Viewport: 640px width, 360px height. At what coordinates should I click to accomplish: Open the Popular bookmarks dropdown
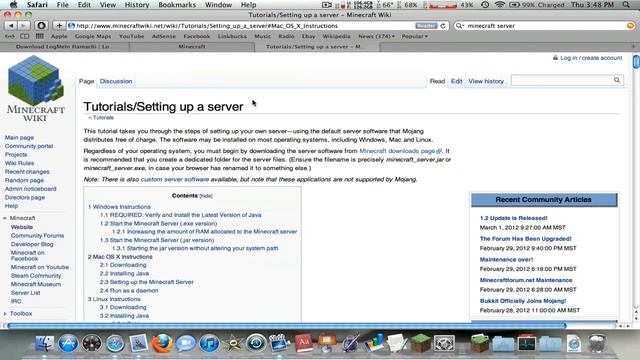click(415, 36)
